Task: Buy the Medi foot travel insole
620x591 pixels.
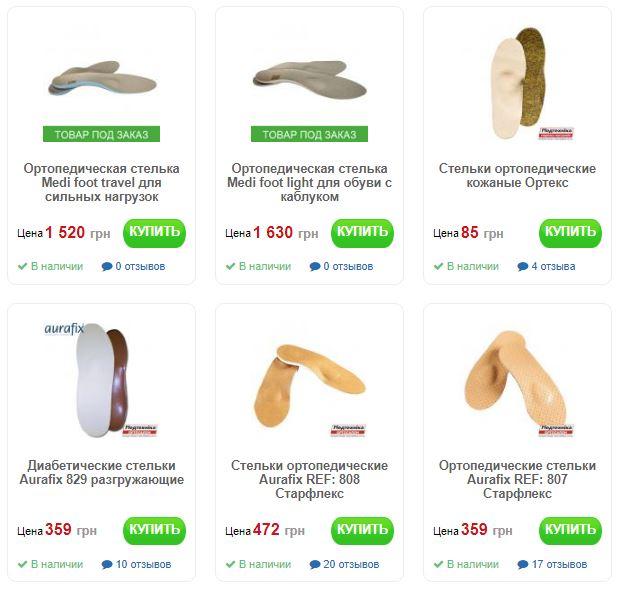Action: tap(154, 233)
